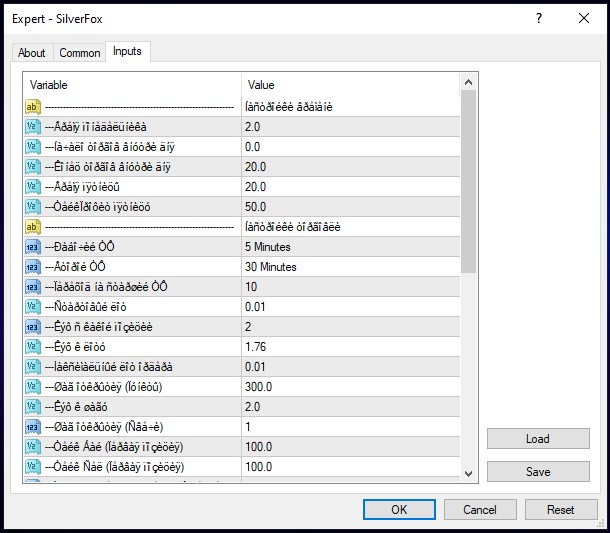This screenshot has width=610, height=533.
Task: Select the value cell 50.0
Action: click(x=351, y=207)
